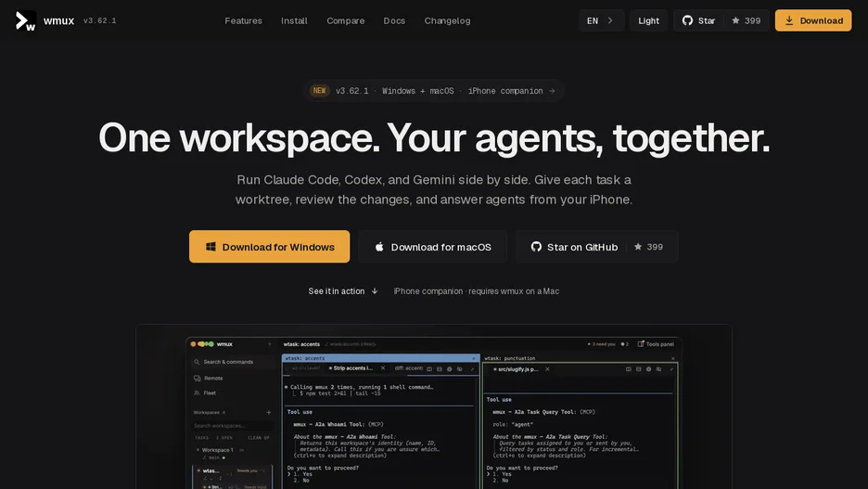The height and width of the screenshot is (489, 868).
Task: Click the search icon beside Search & commands
Action: pos(197,362)
